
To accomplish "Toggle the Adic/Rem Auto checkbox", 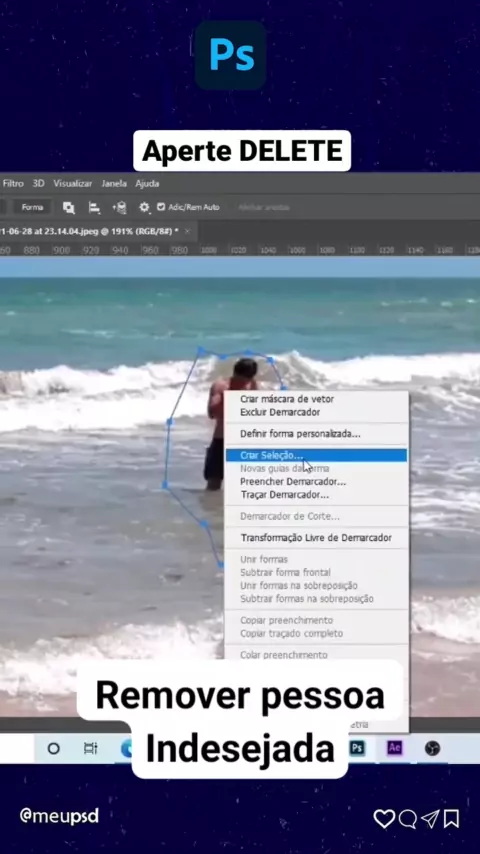I will pyautogui.click(x=161, y=208).
